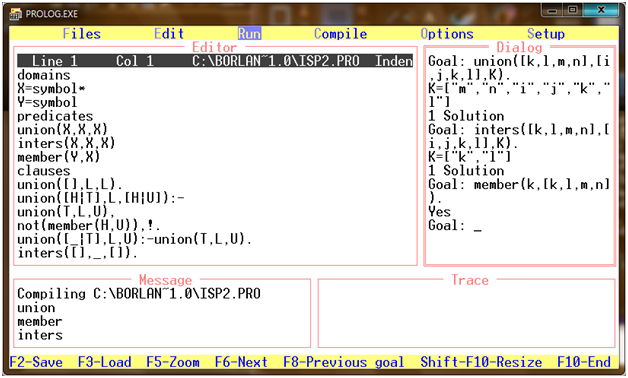
Task: Open the Edit menu
Action: pos(169,34)
